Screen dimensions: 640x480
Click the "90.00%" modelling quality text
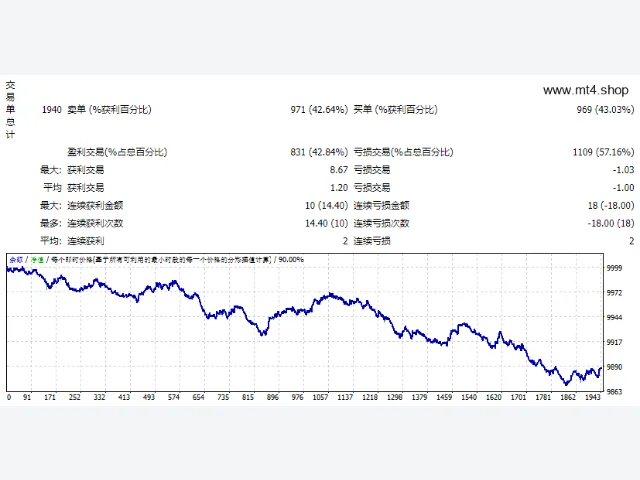tap(291, 260)
